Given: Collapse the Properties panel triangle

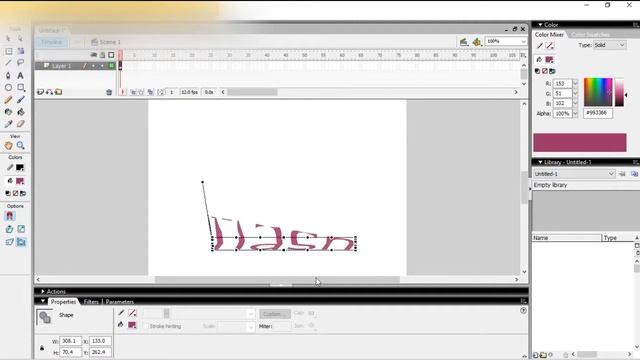Looking at the screenshot, I should coord(42,301).
